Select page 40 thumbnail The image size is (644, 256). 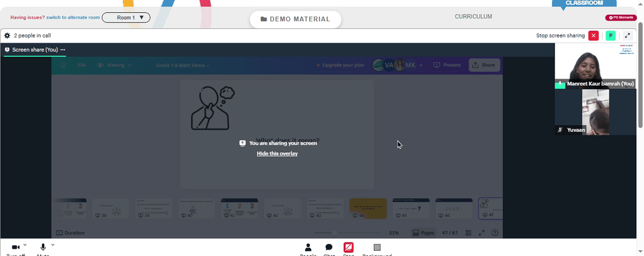tap(196, 209)
